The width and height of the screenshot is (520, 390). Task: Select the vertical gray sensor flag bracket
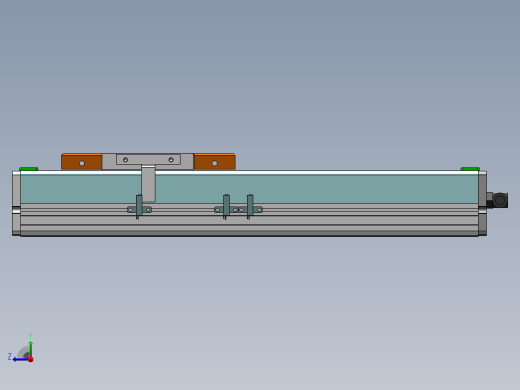point(148,183)
